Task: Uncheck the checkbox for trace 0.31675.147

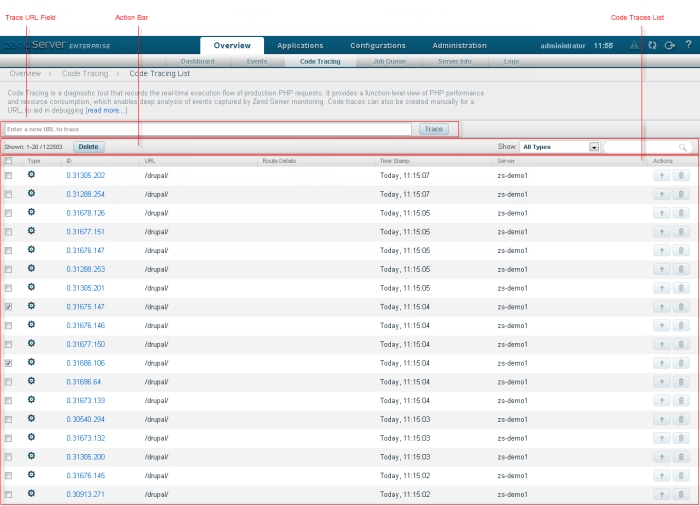Action: point(9,307)
